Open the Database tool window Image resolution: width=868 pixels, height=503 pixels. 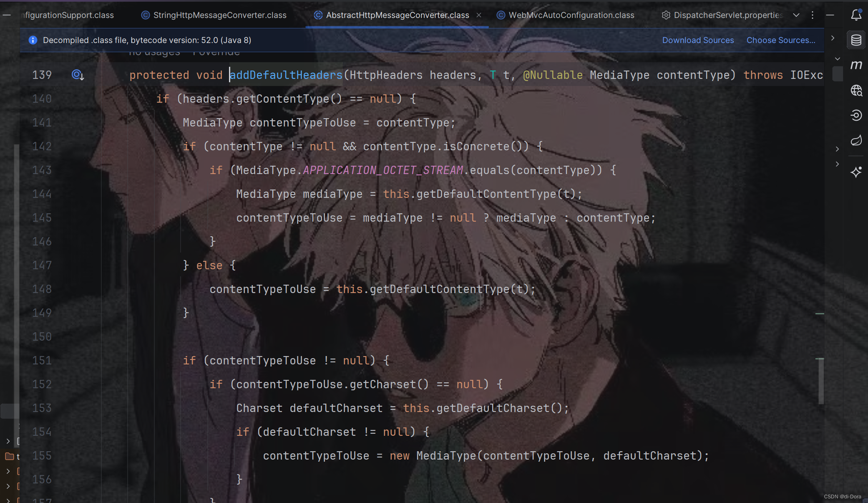pyautogui.click(x=856, y=40)
